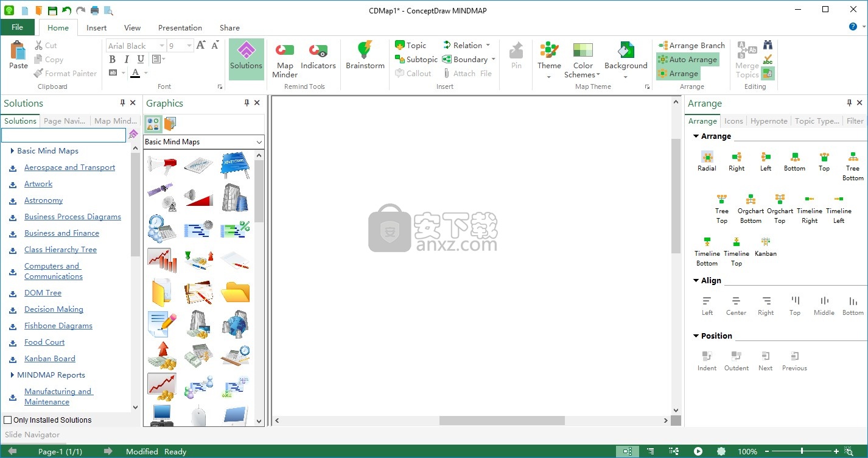
Task: Expand MINDMAP Reports tree item
Action: point(12,375)
